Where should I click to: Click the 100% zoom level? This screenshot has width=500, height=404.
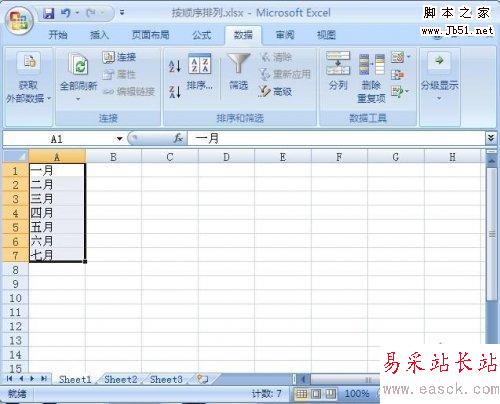pos(357,394)
